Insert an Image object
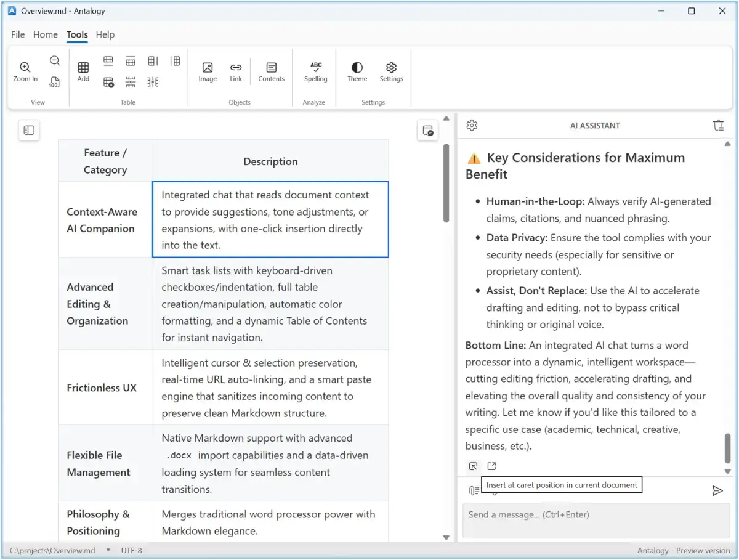The height and width of the screenshot is (560, 739). (x=208, y=71)
